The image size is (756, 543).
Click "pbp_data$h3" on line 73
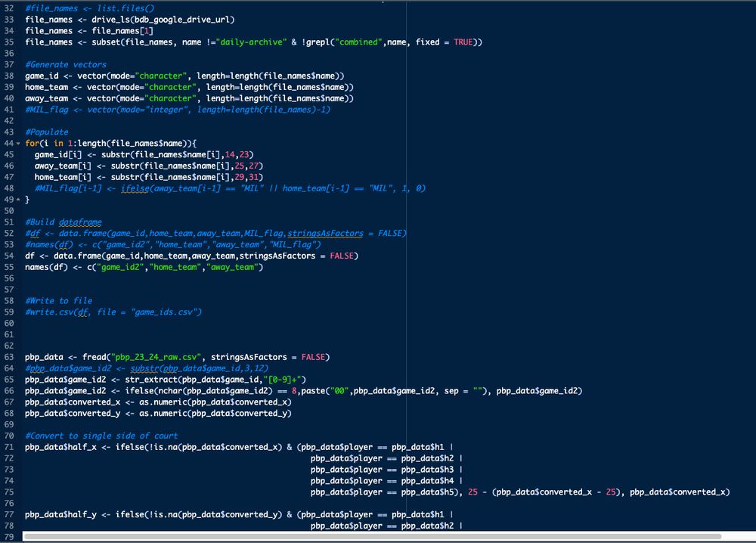pyautogui.click(x=427, y=470)
